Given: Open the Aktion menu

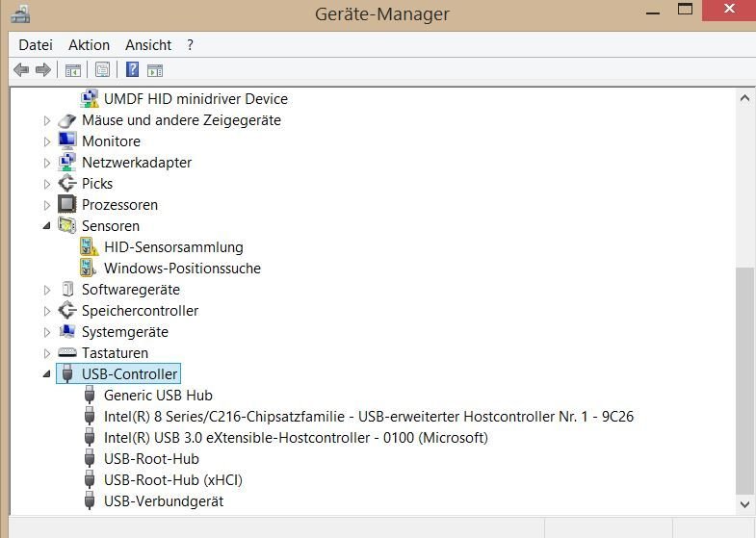Looking at the screenshot, I should [x=90, y=45].
